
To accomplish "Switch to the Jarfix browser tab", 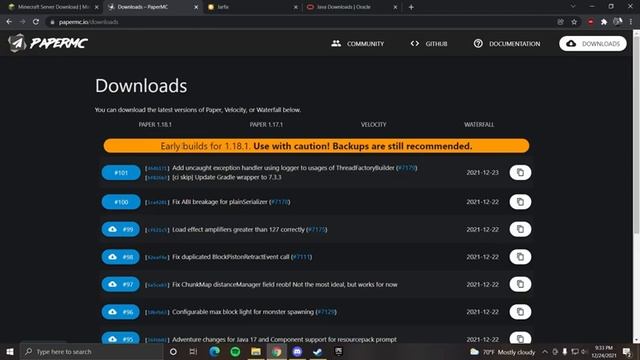I will click(x=251, y=7).
